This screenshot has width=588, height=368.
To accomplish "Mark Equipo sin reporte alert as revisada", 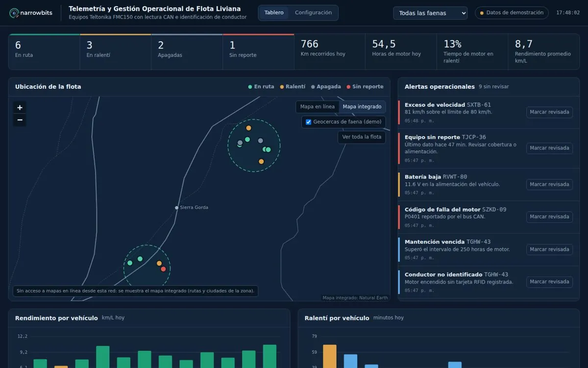I will point(549,148).
